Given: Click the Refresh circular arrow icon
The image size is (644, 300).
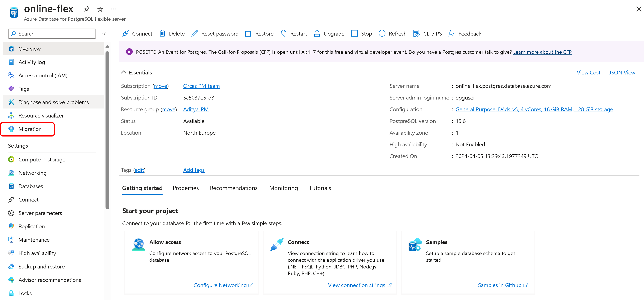Looking at the screenshot, I should click(x=382, y=33).
